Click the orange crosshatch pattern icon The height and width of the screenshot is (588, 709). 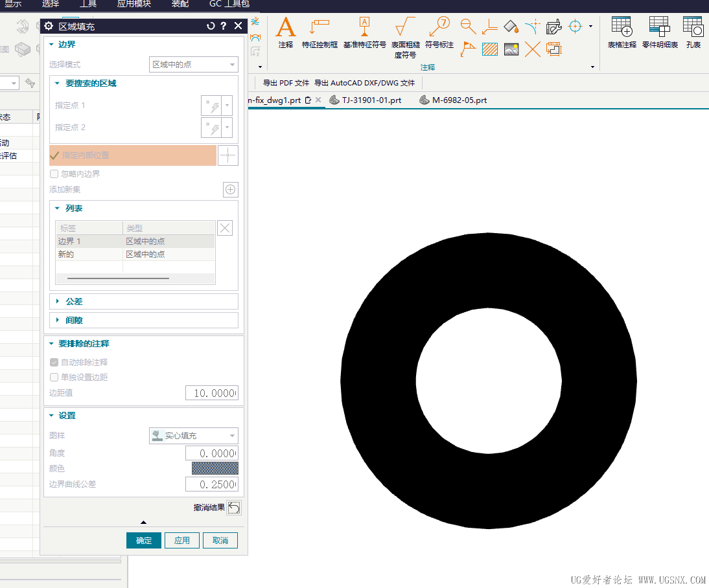pyautogui.click(x=489, y=49)
